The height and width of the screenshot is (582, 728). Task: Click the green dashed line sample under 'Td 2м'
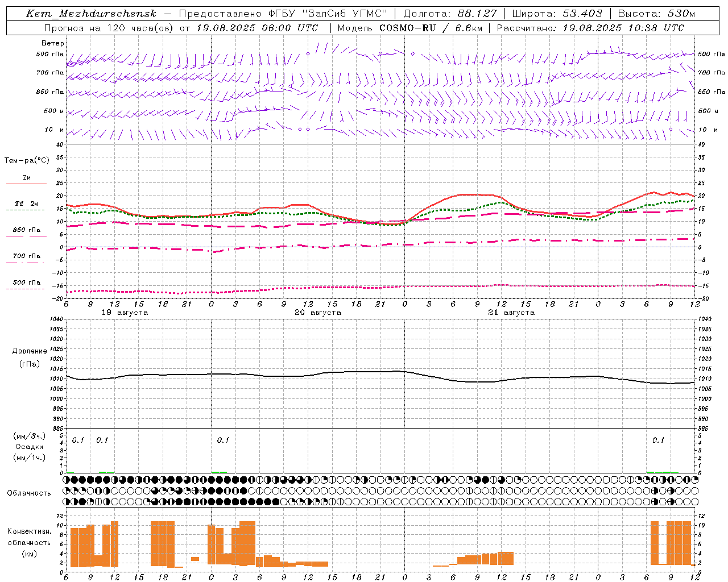(x=25, y=210)
